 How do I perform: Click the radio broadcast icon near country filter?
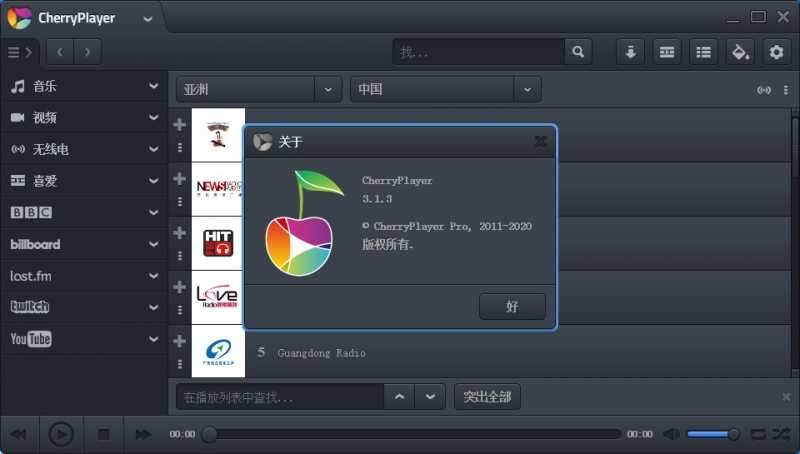(x=764, y=90)
